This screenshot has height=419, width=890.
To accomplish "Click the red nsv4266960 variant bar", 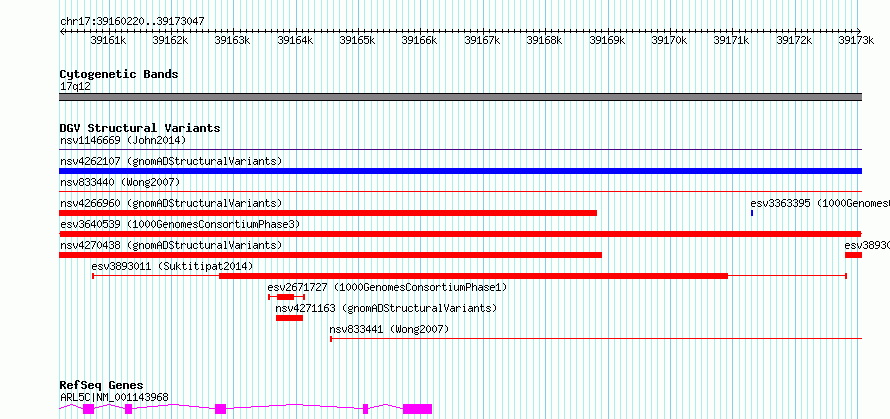I will point(328,213).
